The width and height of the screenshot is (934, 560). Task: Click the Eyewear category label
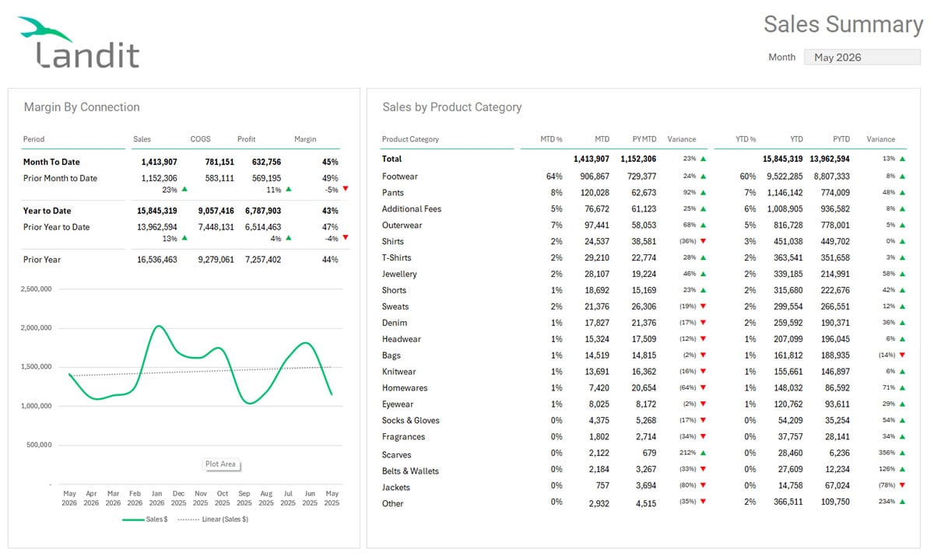pyautogui.click(x=398, y=405)
